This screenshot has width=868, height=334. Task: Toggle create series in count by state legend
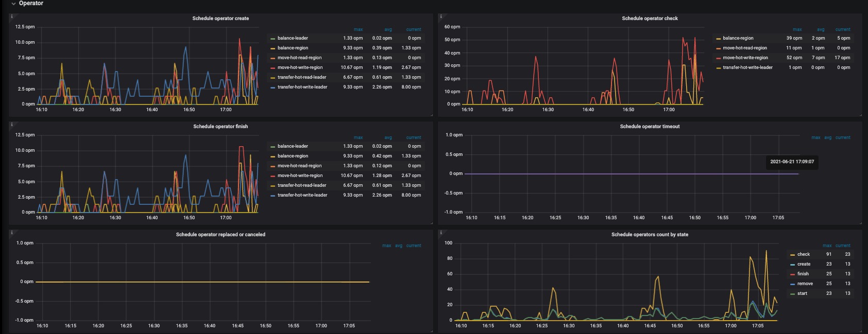pos(804,264)
